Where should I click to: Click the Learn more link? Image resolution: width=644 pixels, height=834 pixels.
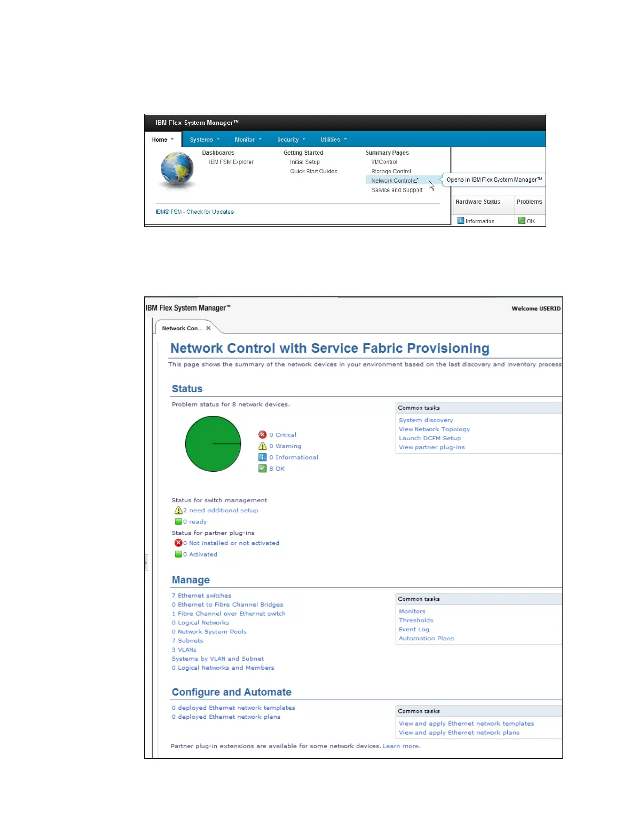[x=401, y=746]
